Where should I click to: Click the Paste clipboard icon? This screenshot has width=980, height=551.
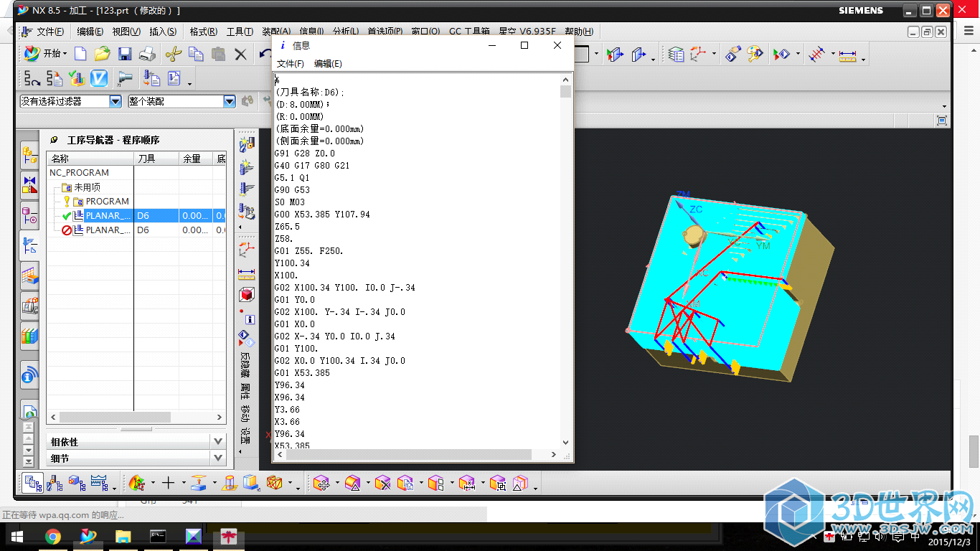point(218,54)
